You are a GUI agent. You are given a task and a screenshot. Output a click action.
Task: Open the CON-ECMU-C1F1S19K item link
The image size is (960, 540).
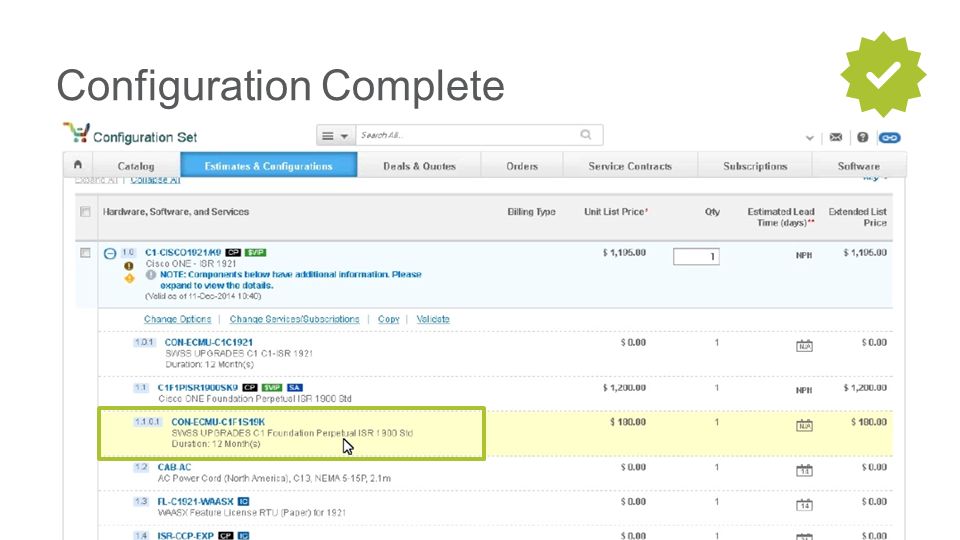218,422
